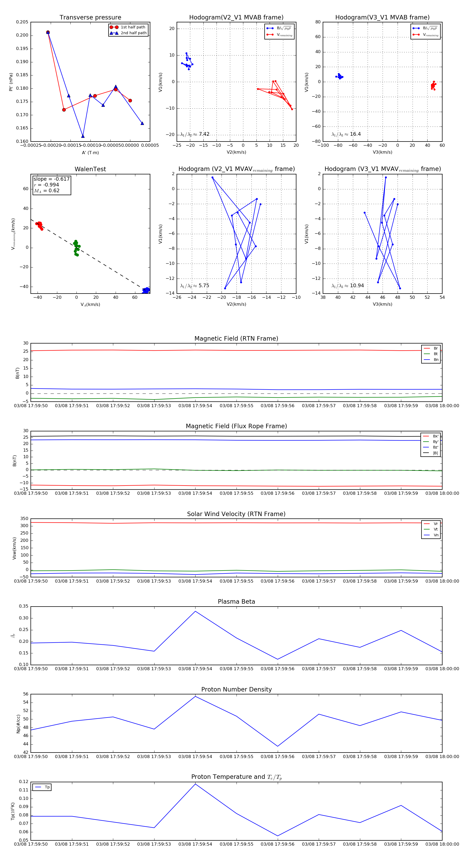
Task: Click the "VA(km/s)" axis label in WalenTest
Action: (90, 305)
